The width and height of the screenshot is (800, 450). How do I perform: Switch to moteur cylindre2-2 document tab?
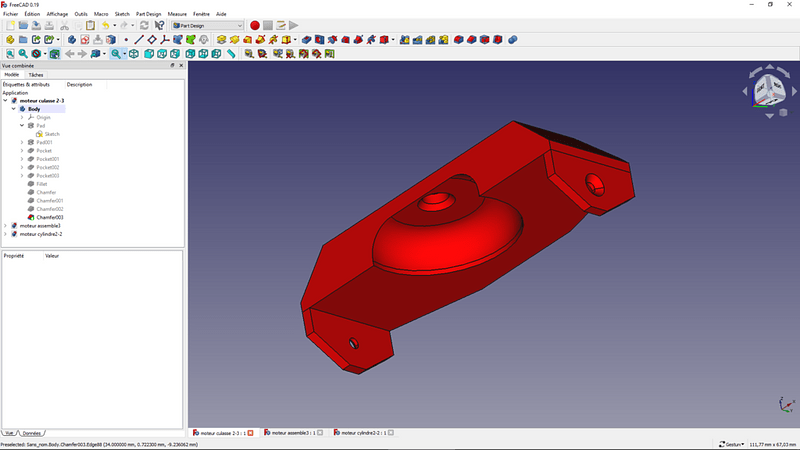pyautogui.click(x=363, y=433)
